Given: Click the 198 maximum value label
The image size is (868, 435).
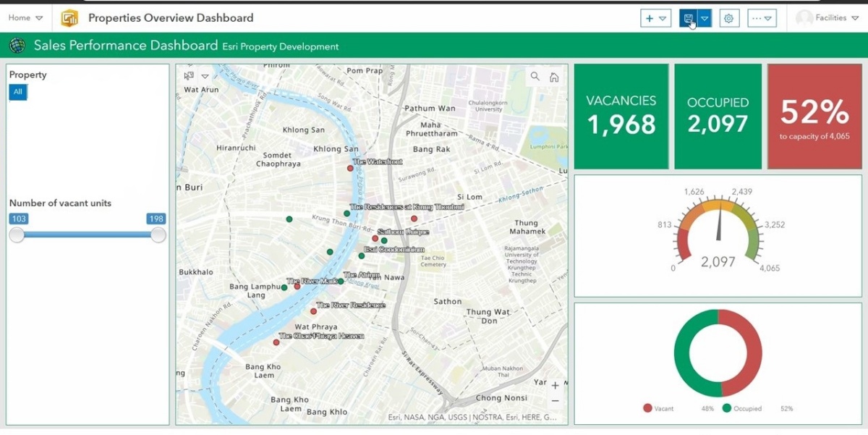Looking at the screenshot, I should click(156, 219).
